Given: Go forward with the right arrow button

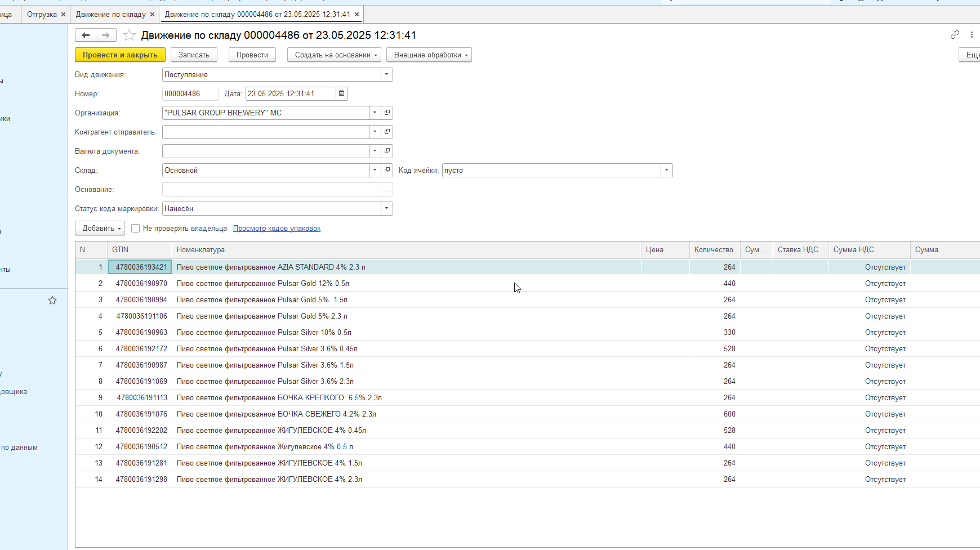Looking at the screenshot, I should (x=106, y=35).
